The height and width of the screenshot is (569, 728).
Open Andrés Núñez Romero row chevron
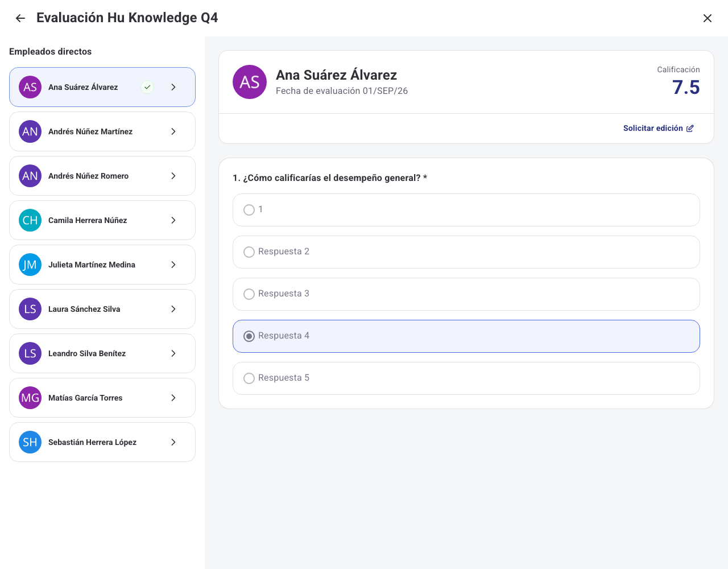[x=173, y=176]
